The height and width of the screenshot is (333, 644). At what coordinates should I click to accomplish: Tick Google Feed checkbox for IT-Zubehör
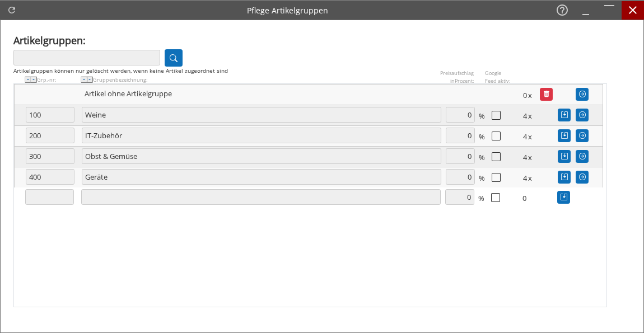coord(496,136)
